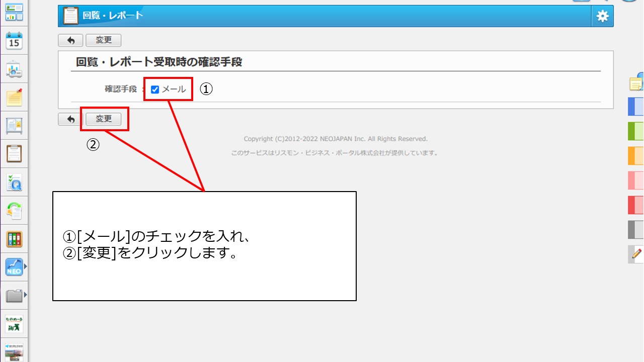Open the pinned yellow memo note icon

pos(14,97)
